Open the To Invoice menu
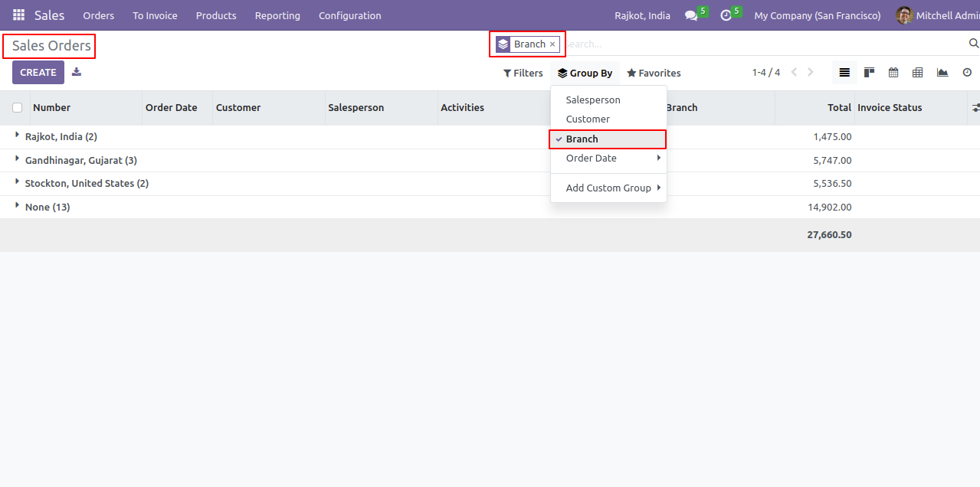Screen dimensions: 980x487 click(155, 15)
